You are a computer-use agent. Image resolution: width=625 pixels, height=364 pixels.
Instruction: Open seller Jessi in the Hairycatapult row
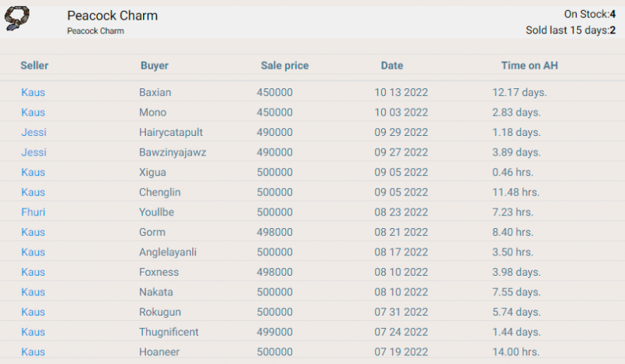(x=34, y=132)
